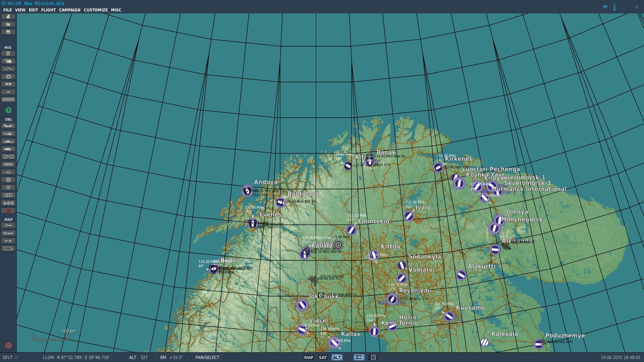Add a trigger zone with concentric circles icon

pos(8,180)
